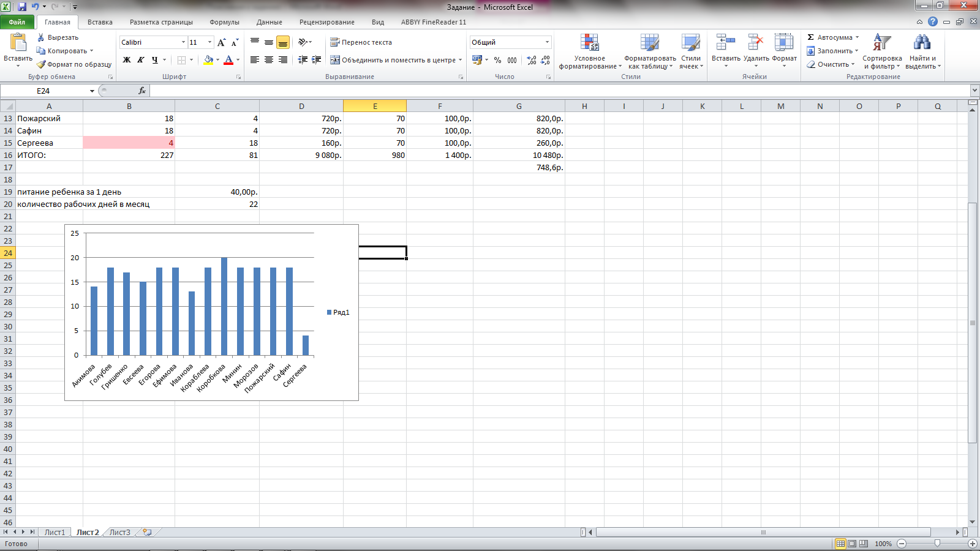Screen dimensions: 980x551
Task: Click the accounting number format icon
Action: [477, 60]
